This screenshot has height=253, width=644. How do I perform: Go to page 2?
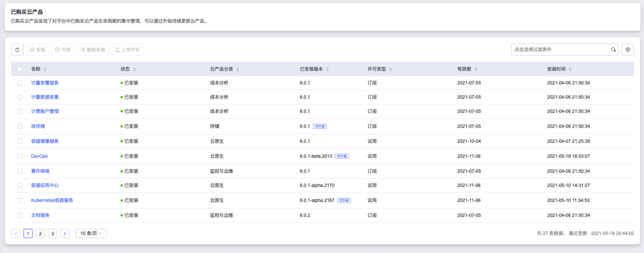coord(40,234)
